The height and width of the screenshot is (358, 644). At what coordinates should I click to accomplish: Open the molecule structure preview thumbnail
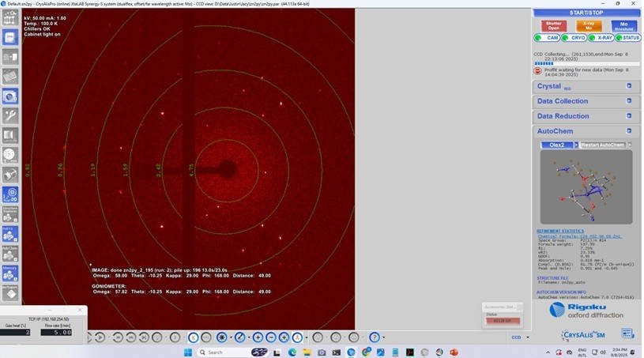(586, 187)
